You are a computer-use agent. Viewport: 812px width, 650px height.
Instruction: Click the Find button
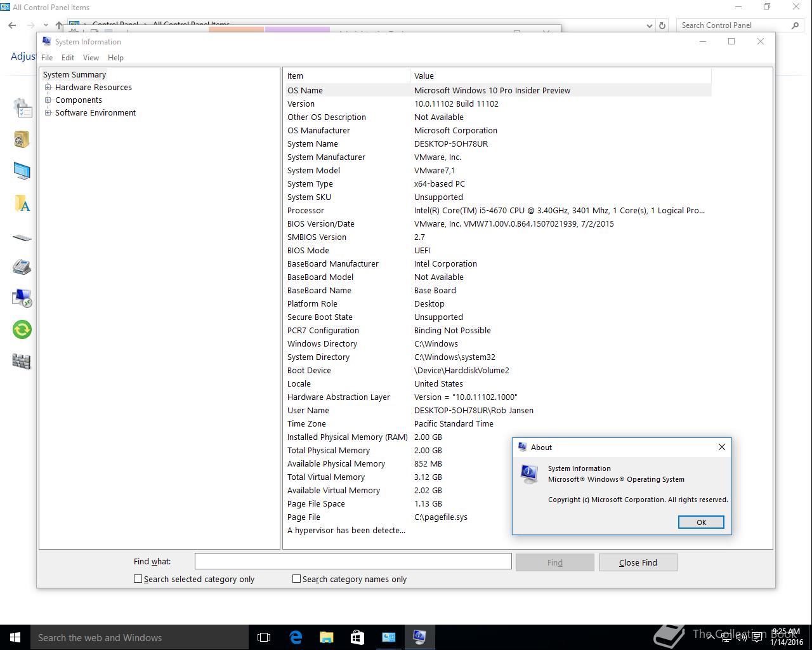tap(554, 562)
